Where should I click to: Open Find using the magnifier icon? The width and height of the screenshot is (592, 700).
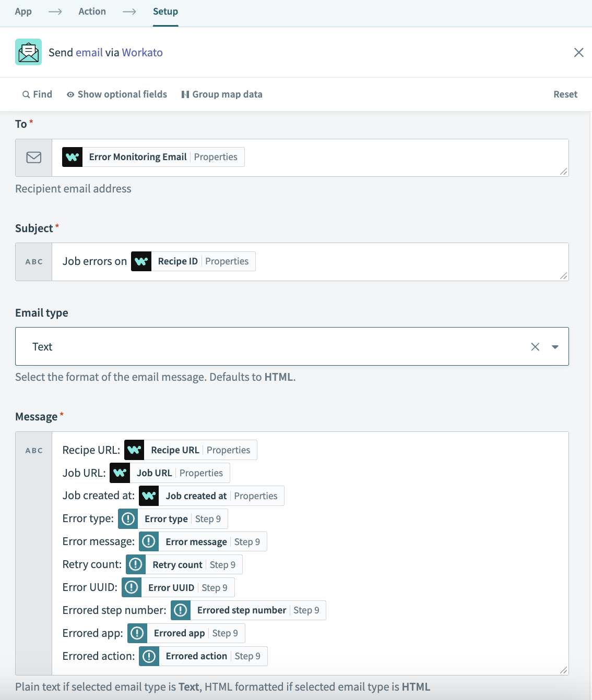(x=26, y=94)
